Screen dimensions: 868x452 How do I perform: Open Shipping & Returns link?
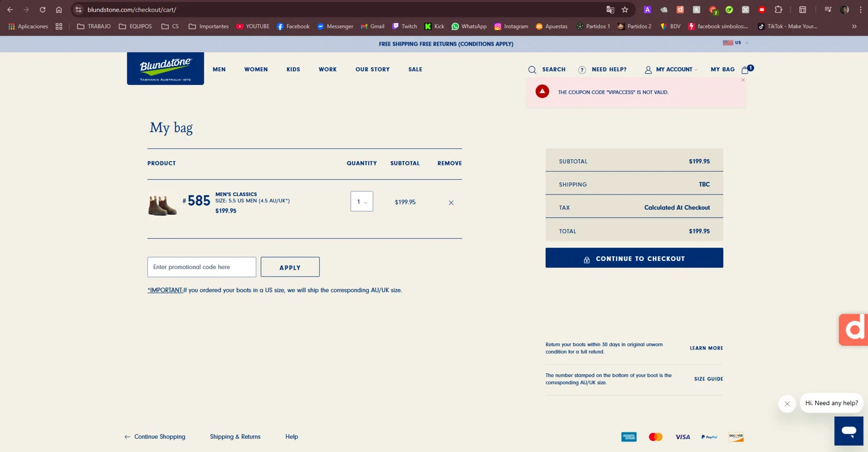point(235,437)
